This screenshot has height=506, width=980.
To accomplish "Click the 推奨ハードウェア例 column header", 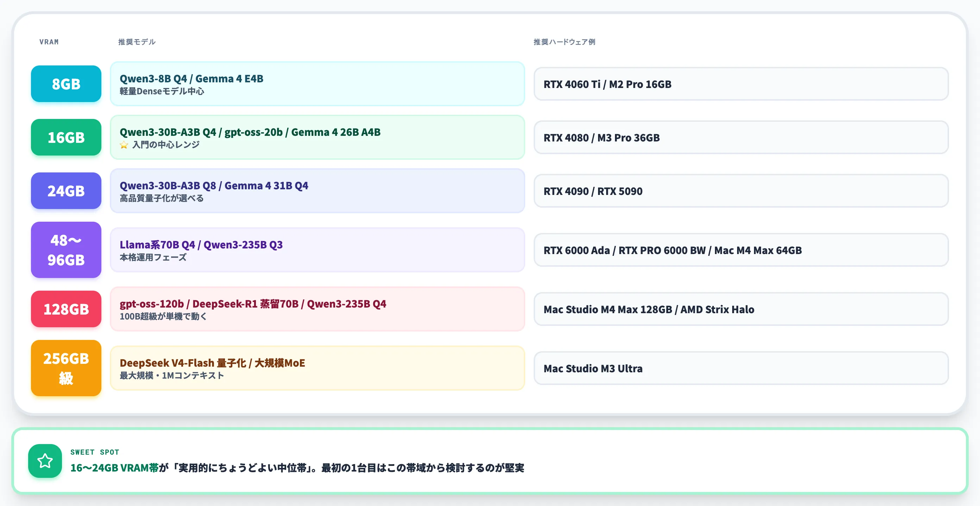I will tap(565, 42).
